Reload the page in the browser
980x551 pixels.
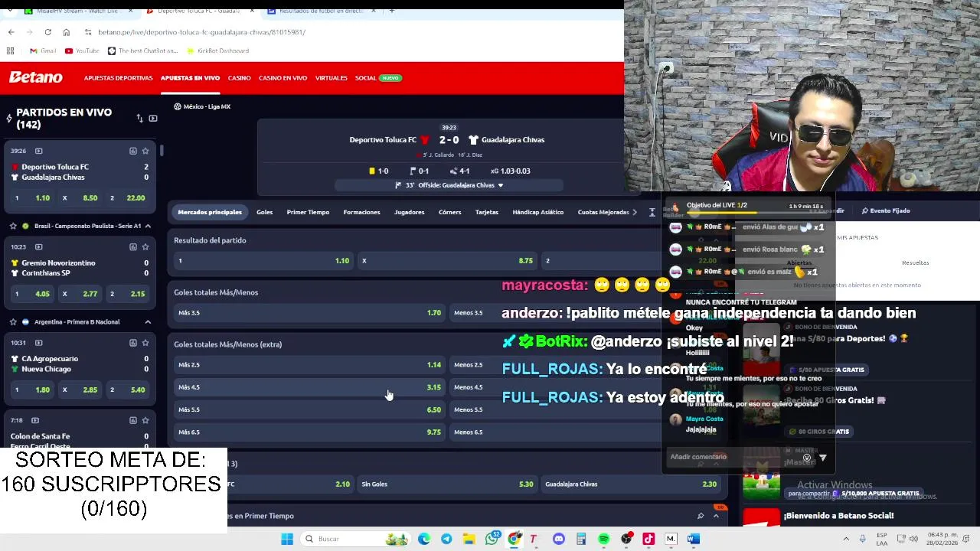pos(47,32)
